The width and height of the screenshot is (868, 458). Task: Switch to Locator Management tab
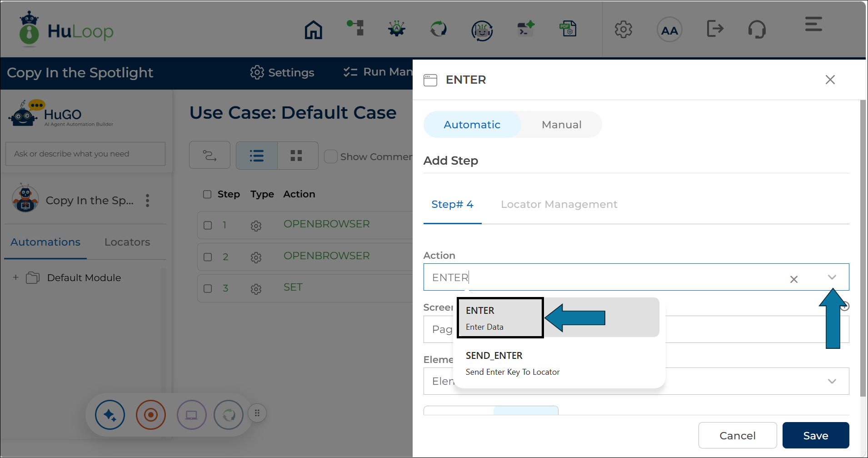pos(559,204)
